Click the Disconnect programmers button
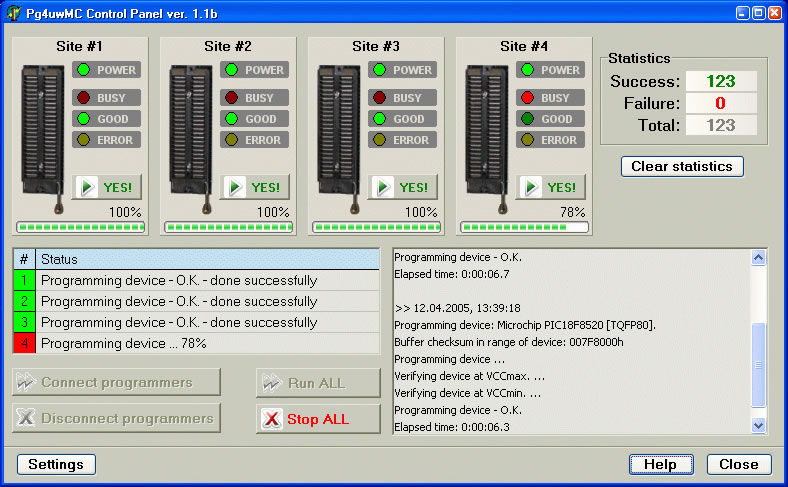This screenshot has width=788, height=487. (116, 418)
